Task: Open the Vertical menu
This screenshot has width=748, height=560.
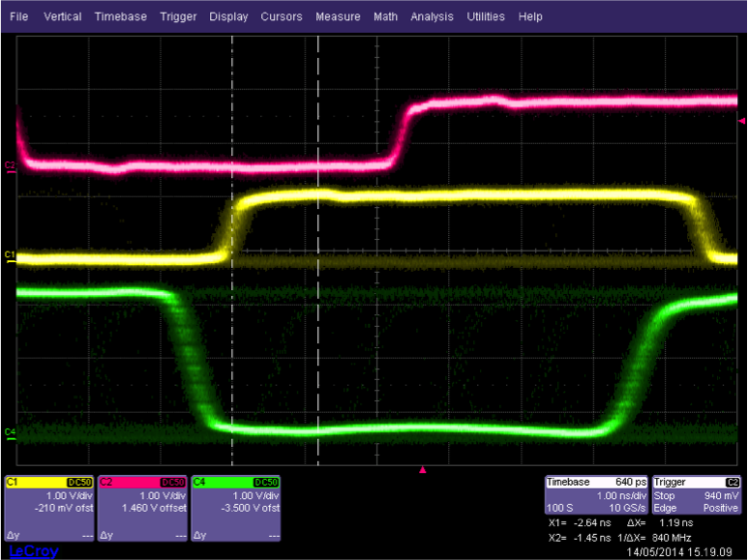Action: click(x=63, y=16)
